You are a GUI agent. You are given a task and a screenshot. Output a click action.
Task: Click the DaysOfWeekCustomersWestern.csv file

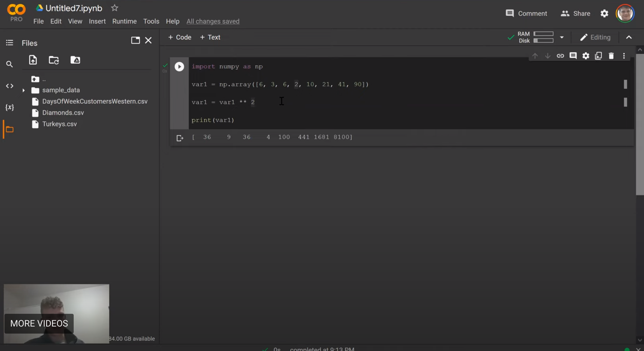pyautogui.click(x=95, y=101)
